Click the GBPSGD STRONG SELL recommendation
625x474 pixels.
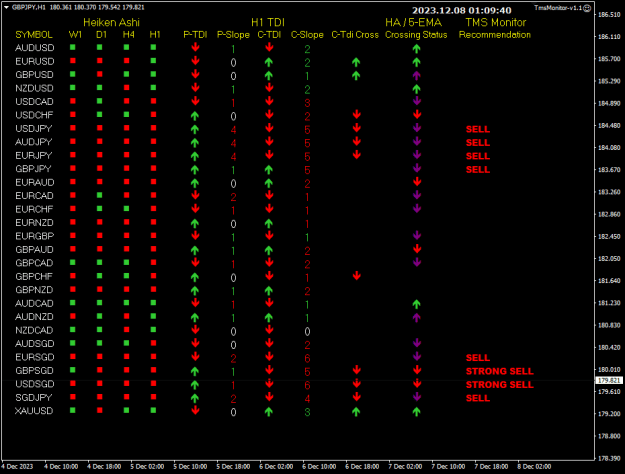point(499,371)
